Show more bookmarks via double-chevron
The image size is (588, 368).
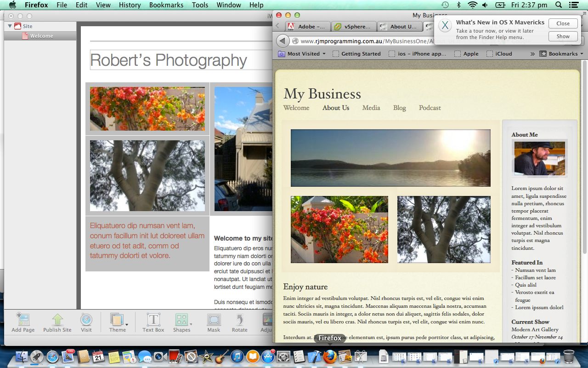tap(532, 54)
